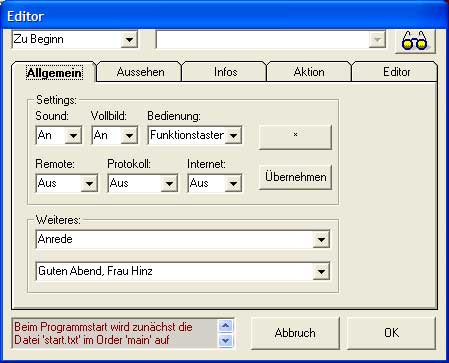Go to the Aktion tab
This screenshot has width=449, height=363.
click(x=309, y=72)
